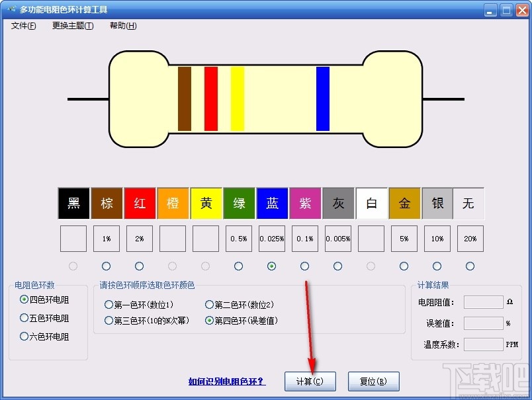Pick the yellow (黄) color swatch
Image resolution: width=532 pixels, height=400 pixels.
(205, 204)
